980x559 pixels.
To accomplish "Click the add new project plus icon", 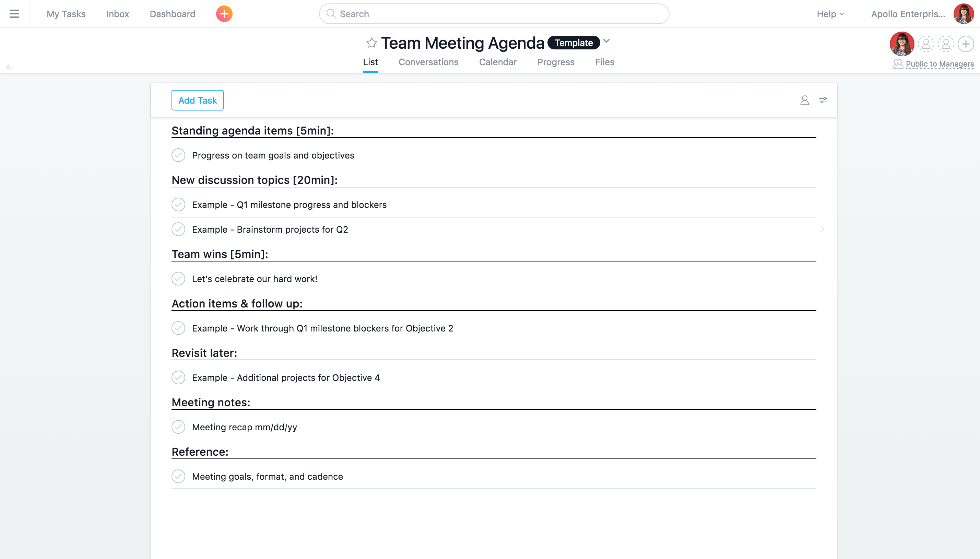I will pos(223,13).
